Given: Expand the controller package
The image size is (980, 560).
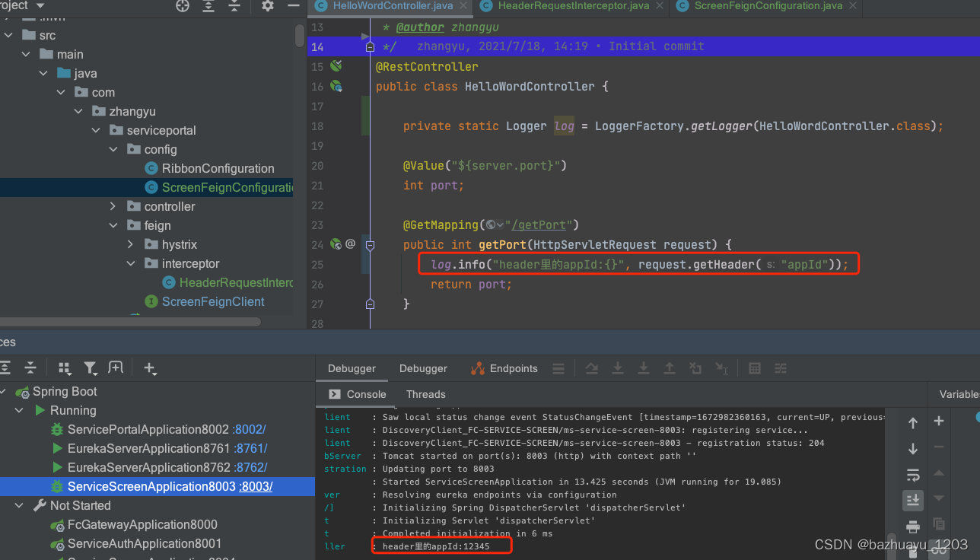Looking at the screenshot, I should coord(113,206).
